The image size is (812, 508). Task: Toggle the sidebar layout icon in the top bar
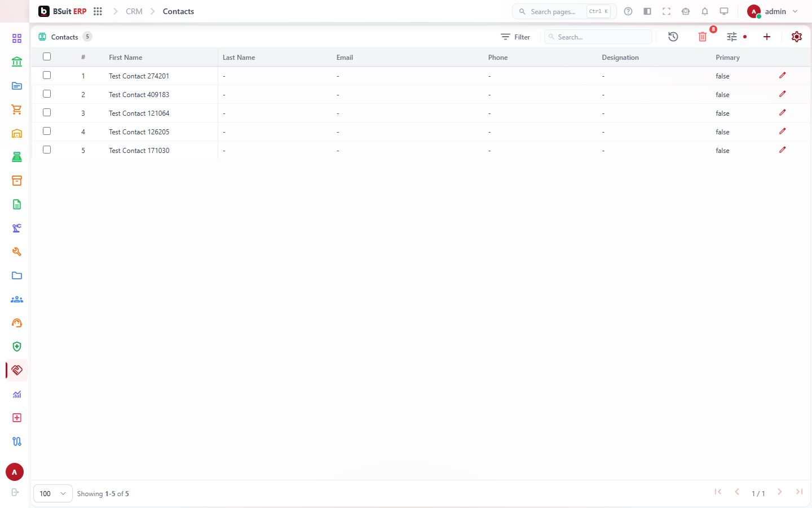coord(647,11)
